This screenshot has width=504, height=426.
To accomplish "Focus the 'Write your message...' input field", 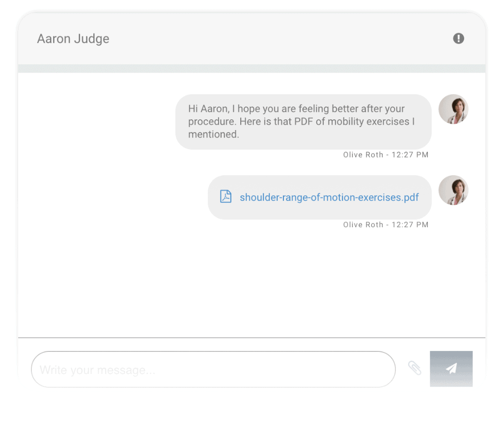I will 213,369.
